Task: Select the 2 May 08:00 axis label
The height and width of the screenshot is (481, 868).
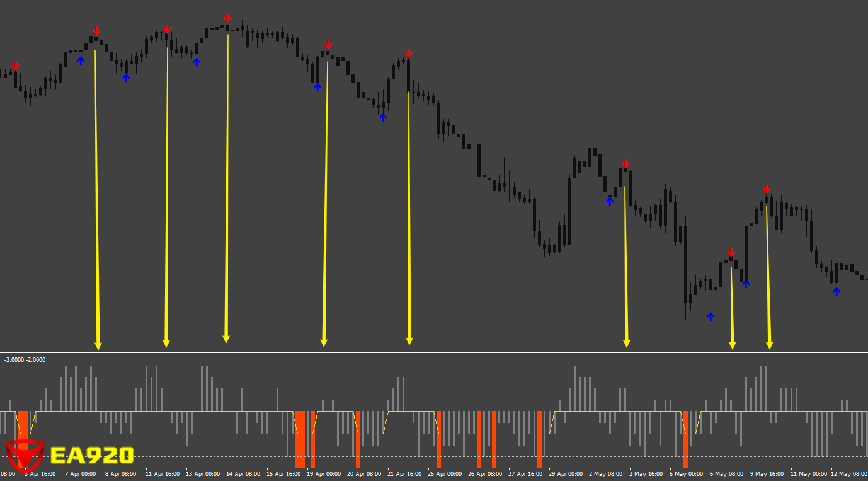Action: pos(605,474)
